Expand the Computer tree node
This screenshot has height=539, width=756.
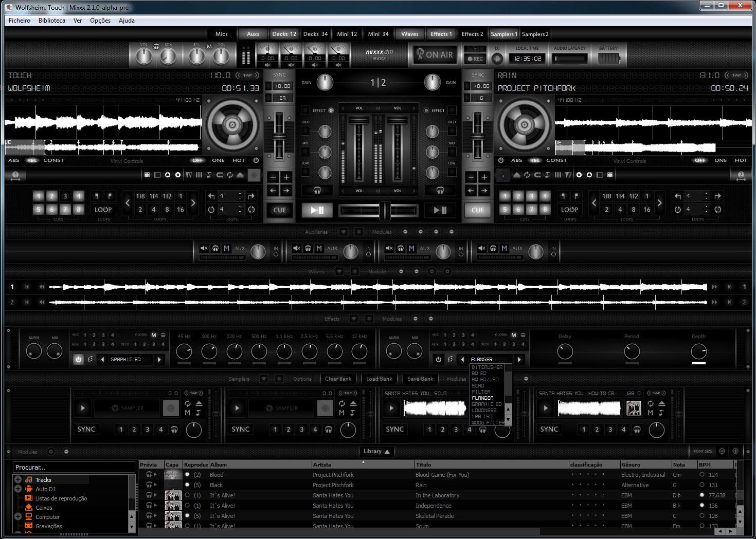[18, 516]
